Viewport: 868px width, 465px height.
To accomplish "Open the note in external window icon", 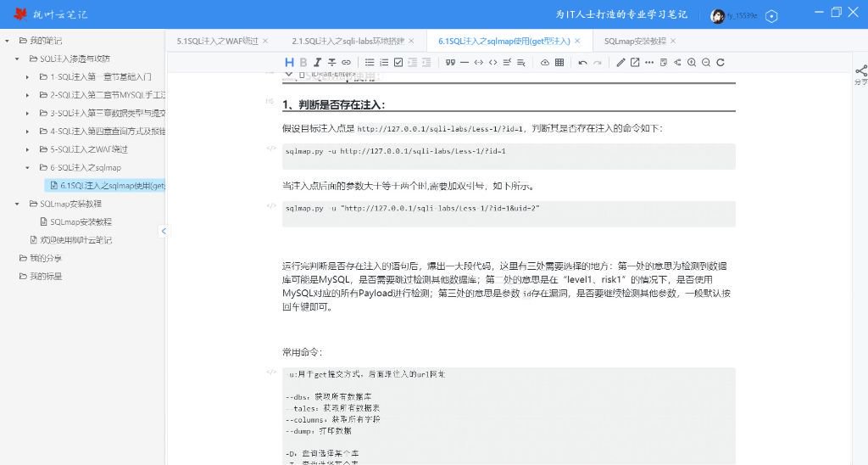I will point(635,63).
